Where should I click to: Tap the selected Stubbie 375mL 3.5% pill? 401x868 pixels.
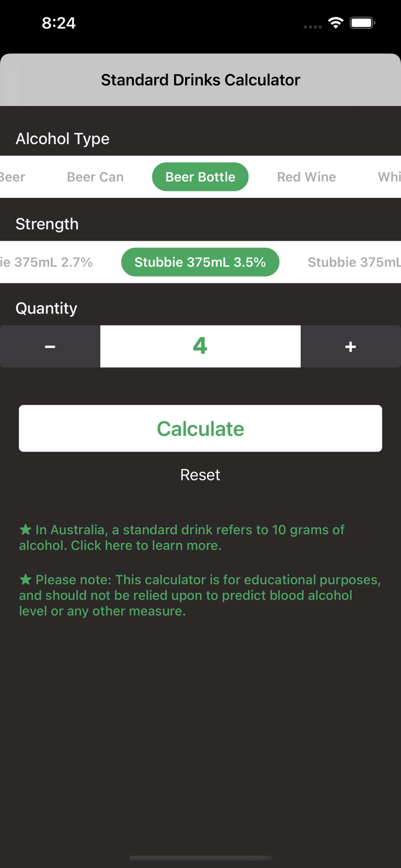(x=200, y=262)
